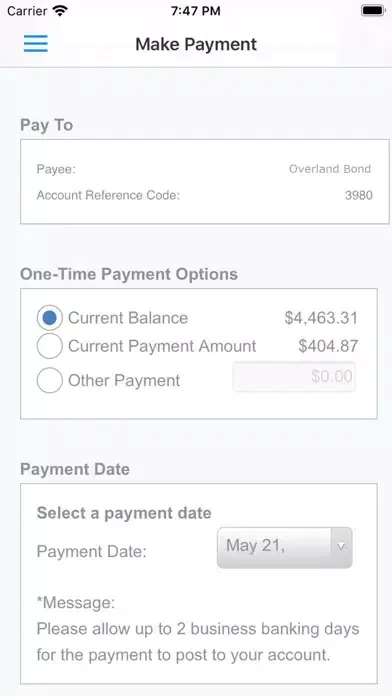Viewport: 392px width, 696px height.
Task: Select the Current Balance radio button
Action: tap(50, 318)
